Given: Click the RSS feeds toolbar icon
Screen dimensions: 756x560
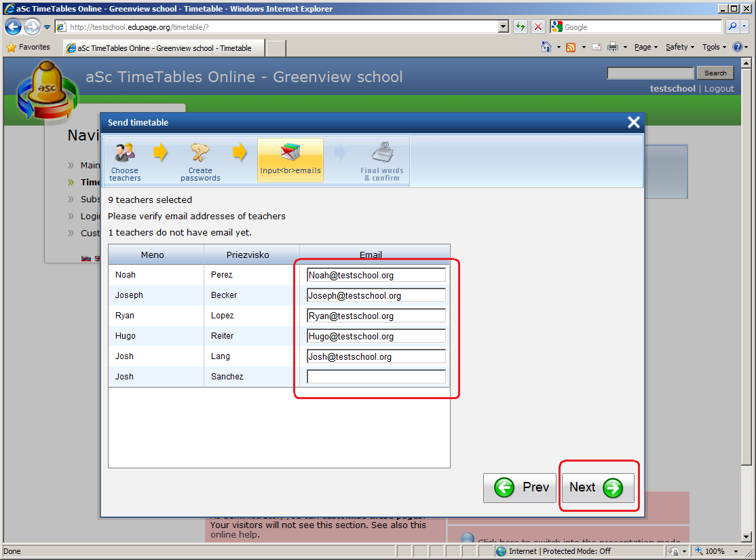Looking at the screenshot, I should pyautogui.click(x=571, y=48).
